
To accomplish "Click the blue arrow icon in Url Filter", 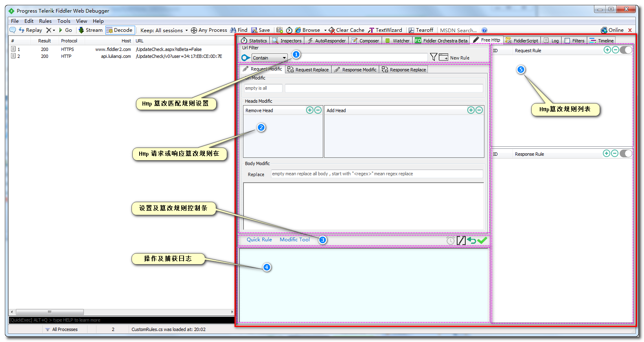I will [x=245, y=58].
